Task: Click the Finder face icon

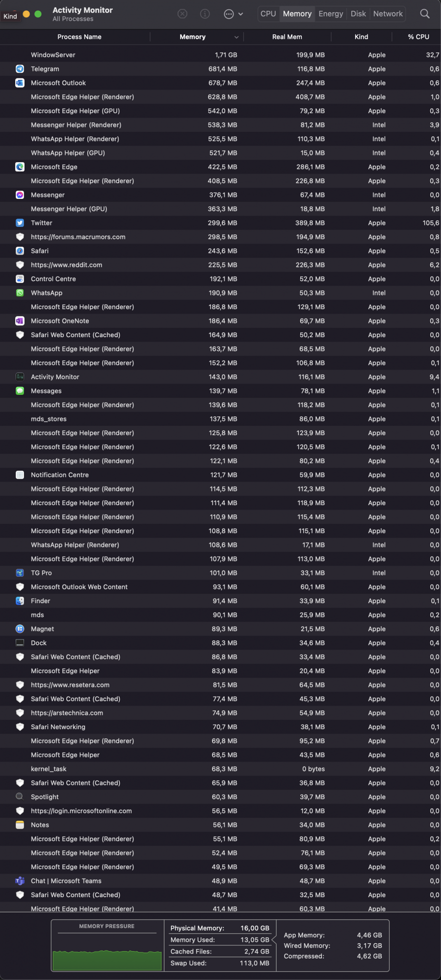Action: click(x=20, y=601)
